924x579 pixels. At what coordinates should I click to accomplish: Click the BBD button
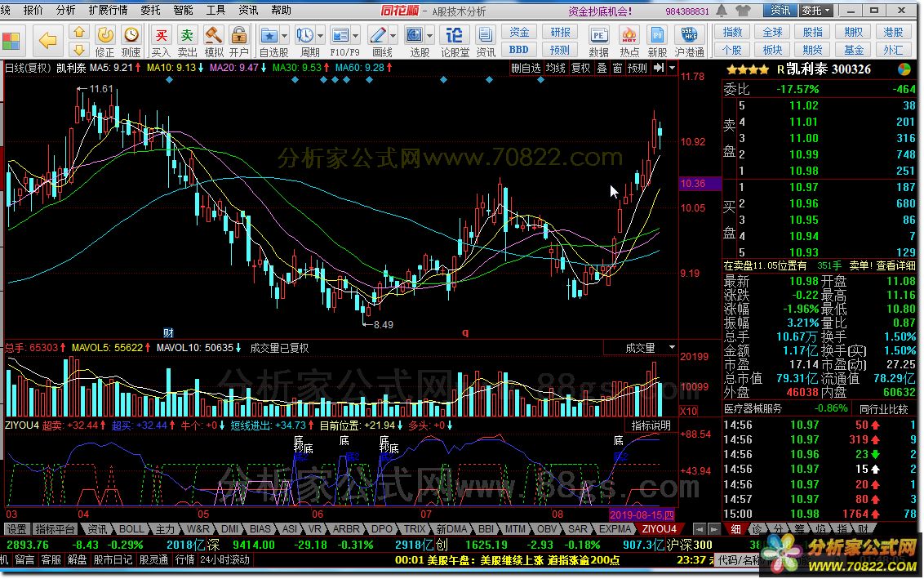tap(519, 50)
